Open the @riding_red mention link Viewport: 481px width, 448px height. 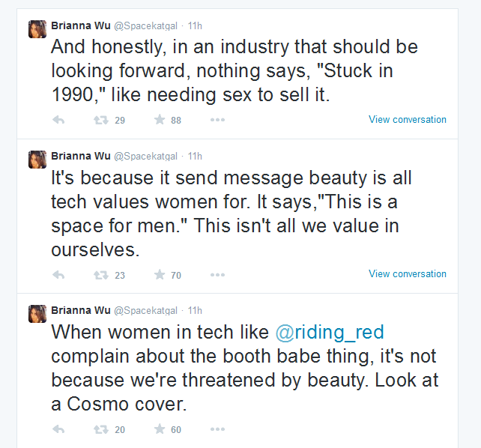coord(330,333)
